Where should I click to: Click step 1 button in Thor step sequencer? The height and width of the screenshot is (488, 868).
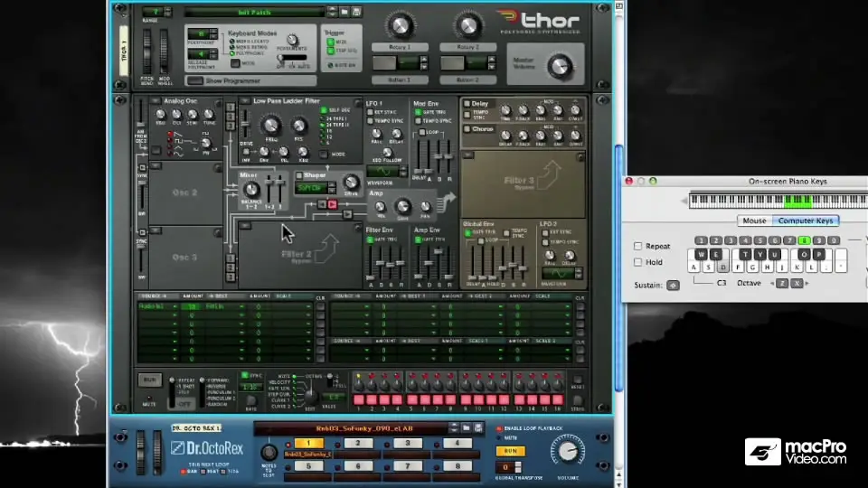click(359, 399)
